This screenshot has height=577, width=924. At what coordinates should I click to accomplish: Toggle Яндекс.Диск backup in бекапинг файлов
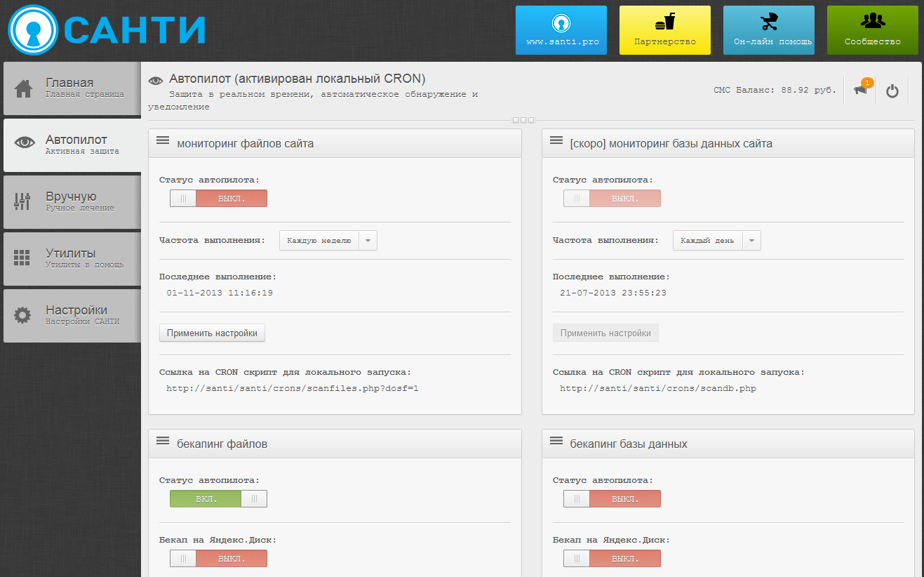tap(218, 559)
